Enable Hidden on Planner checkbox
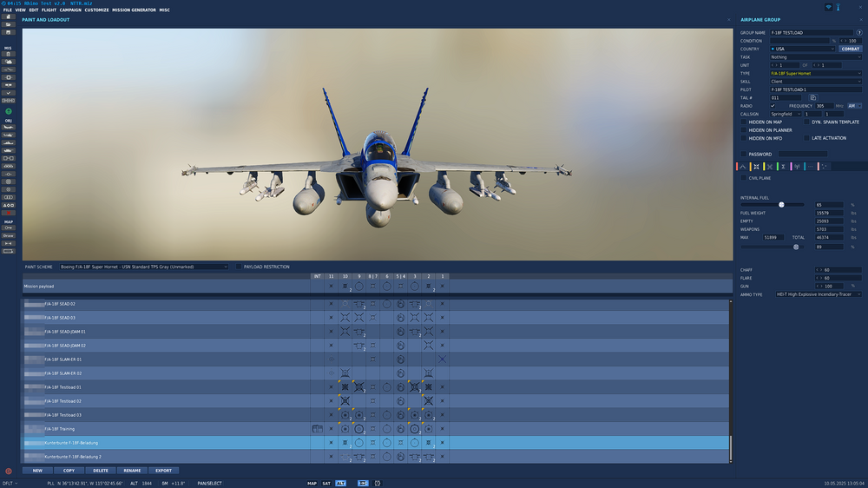 click(x=744, y=130)
